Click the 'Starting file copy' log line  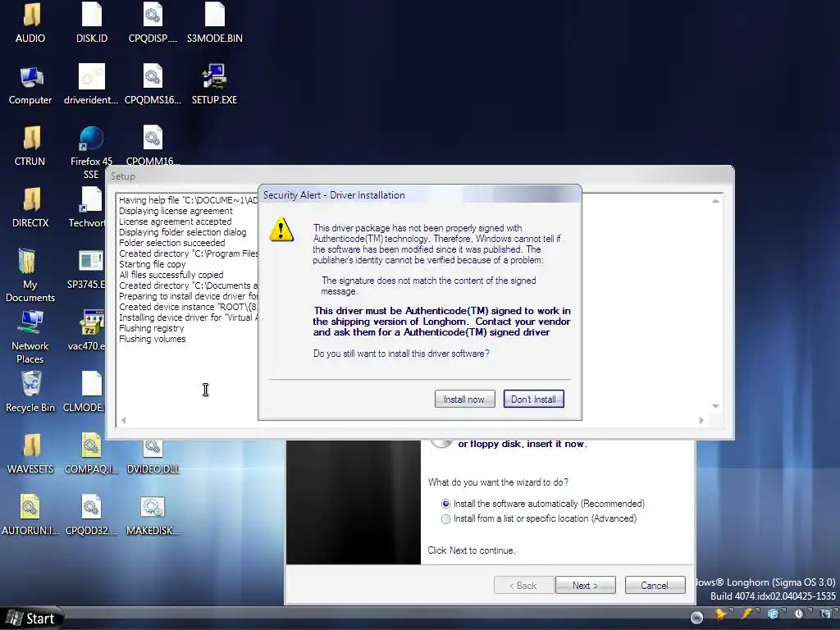pyautogui.click(x=152, y=264)
